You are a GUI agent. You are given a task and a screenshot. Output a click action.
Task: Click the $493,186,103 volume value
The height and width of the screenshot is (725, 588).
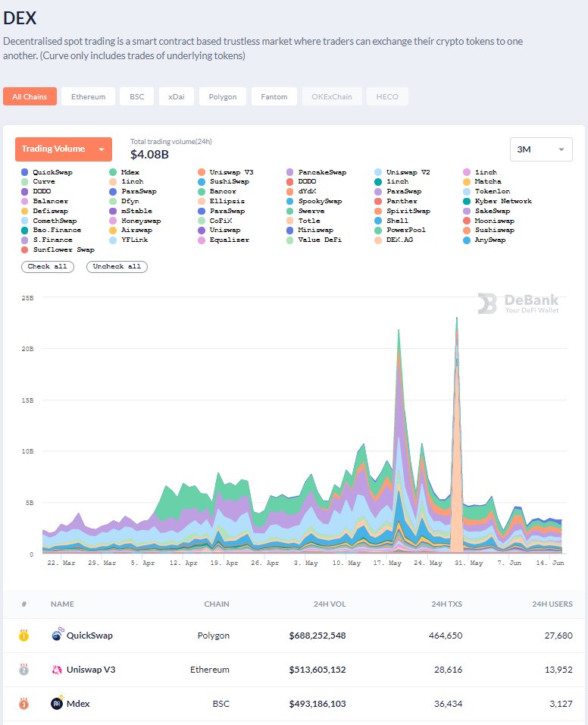(317, 704)
